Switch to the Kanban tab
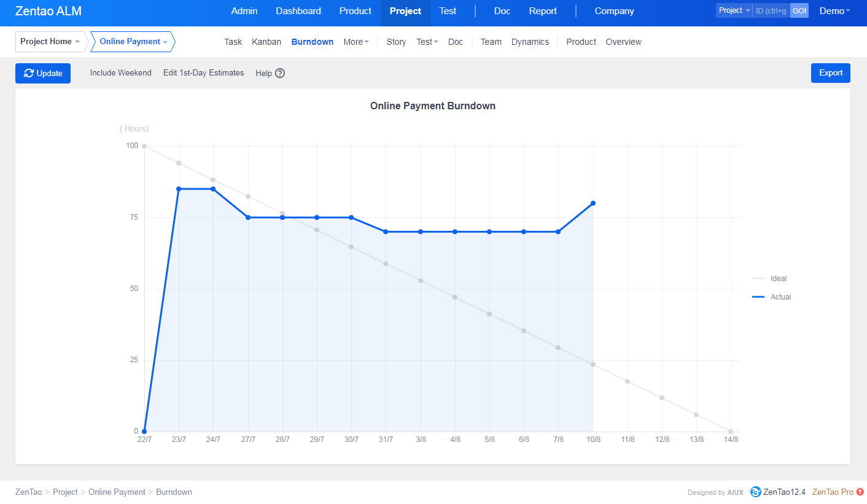 coord(266,42)
